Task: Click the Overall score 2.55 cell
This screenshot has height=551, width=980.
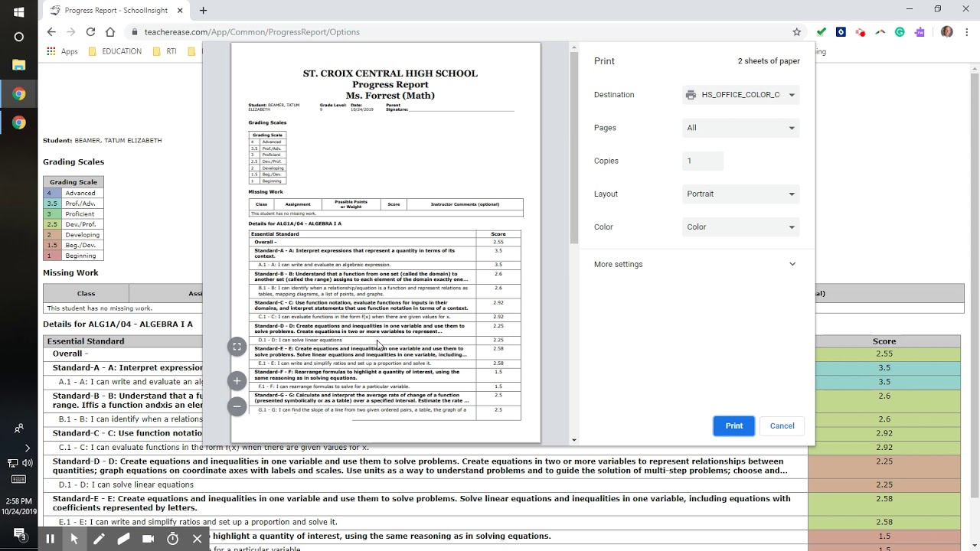Action: 884,354
